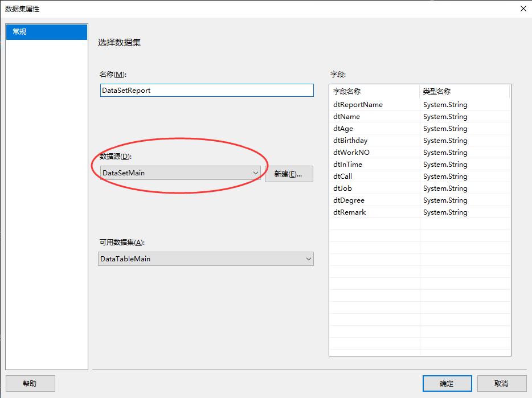Click the 可用数据集(A): label
This screenshot has width=532, height=398.
tap(122, 242)
